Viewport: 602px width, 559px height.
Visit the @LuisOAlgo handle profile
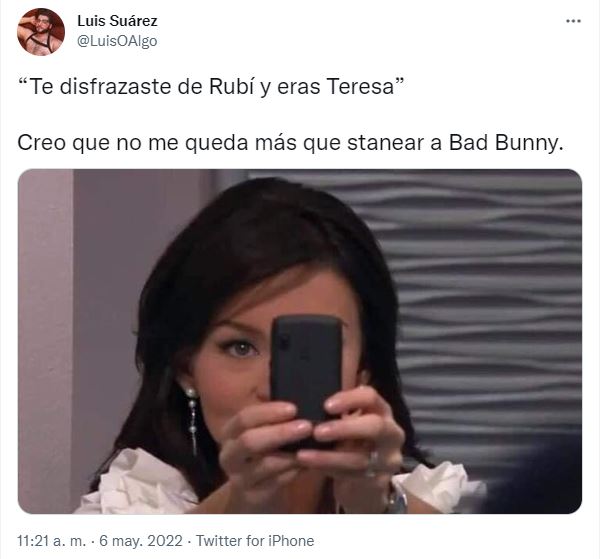(117, 41)
